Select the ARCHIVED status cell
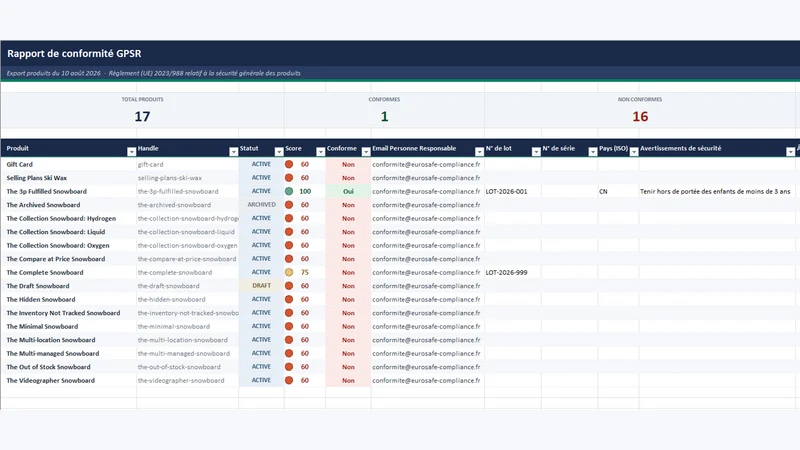 click(x=261, y=205)
